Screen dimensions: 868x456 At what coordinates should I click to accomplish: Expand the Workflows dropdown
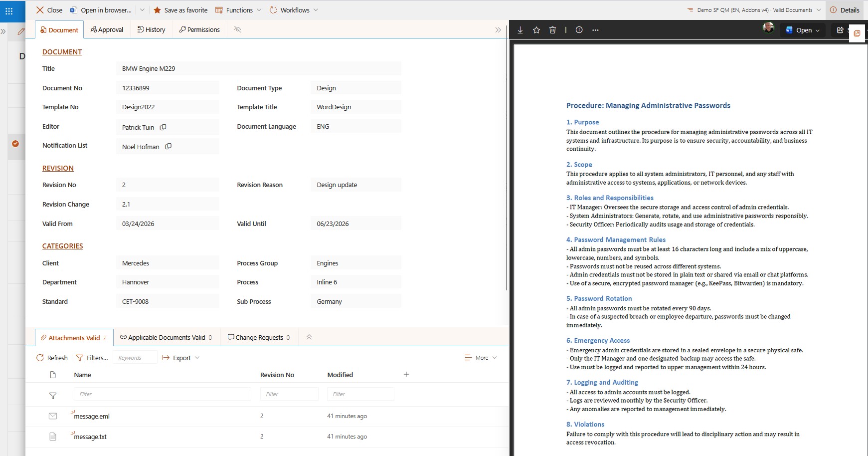coord(294,10)
